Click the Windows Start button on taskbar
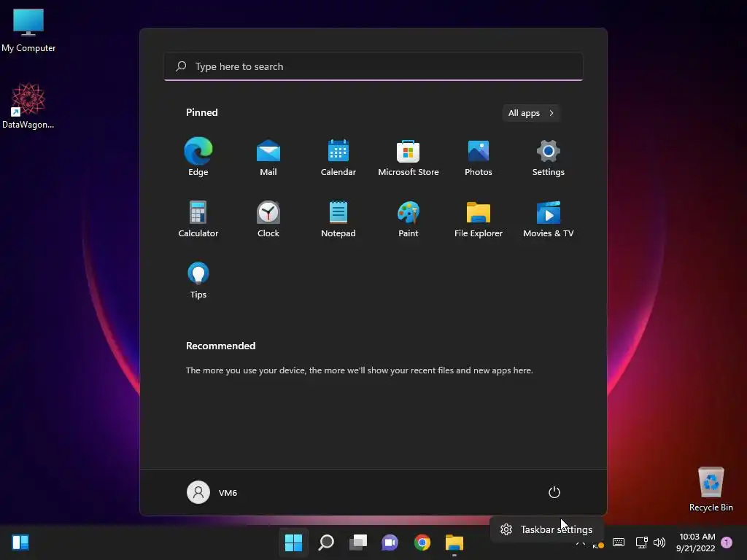747x560 pixels. (293, 542)
